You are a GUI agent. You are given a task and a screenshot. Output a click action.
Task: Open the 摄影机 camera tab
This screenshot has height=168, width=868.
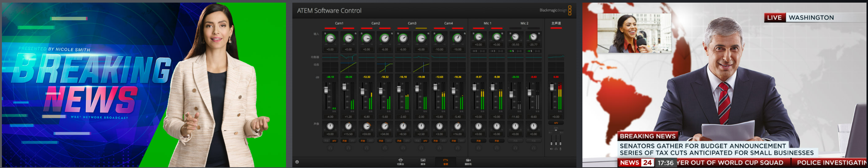[468, 162]
